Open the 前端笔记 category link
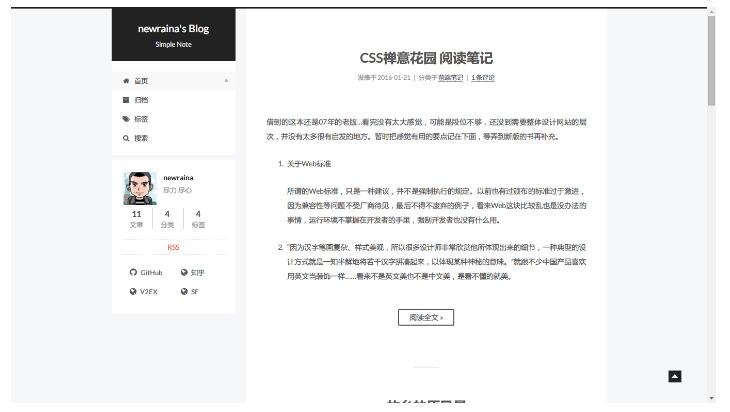The width and height of the screenshot is (730, 412). [x=451, y=78]
